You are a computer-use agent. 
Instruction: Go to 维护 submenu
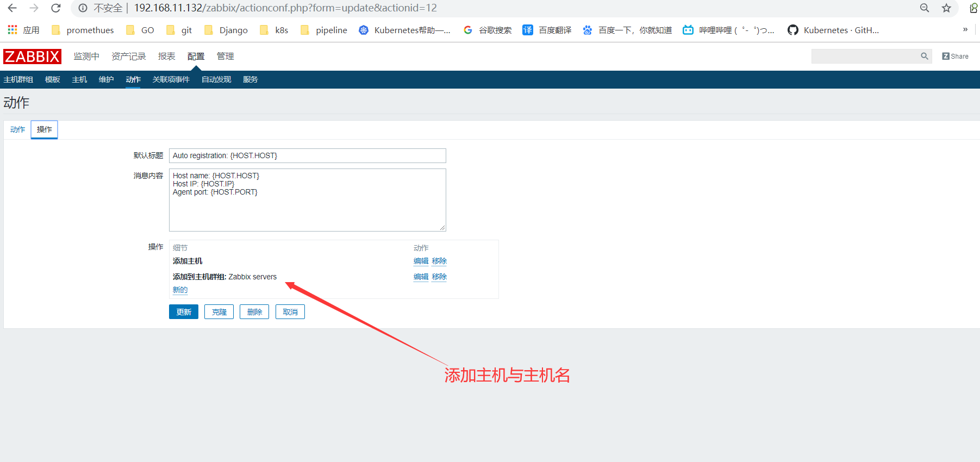(x=106, y=79)
